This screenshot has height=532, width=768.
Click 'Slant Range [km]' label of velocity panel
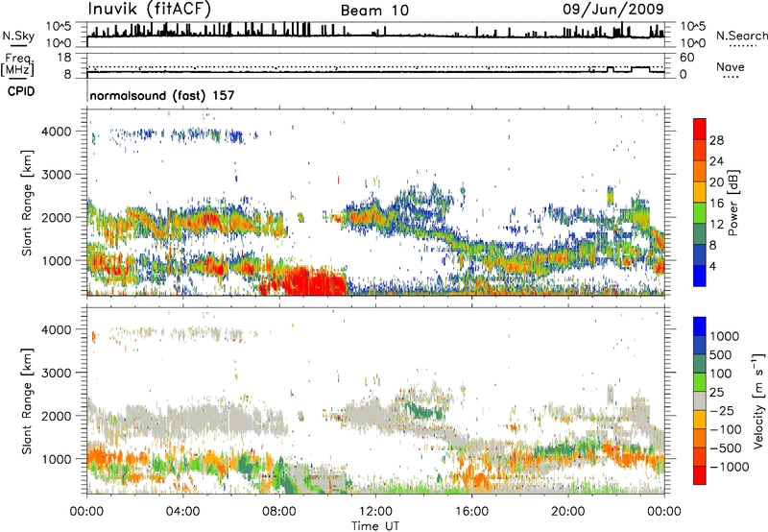coord(27,401)
